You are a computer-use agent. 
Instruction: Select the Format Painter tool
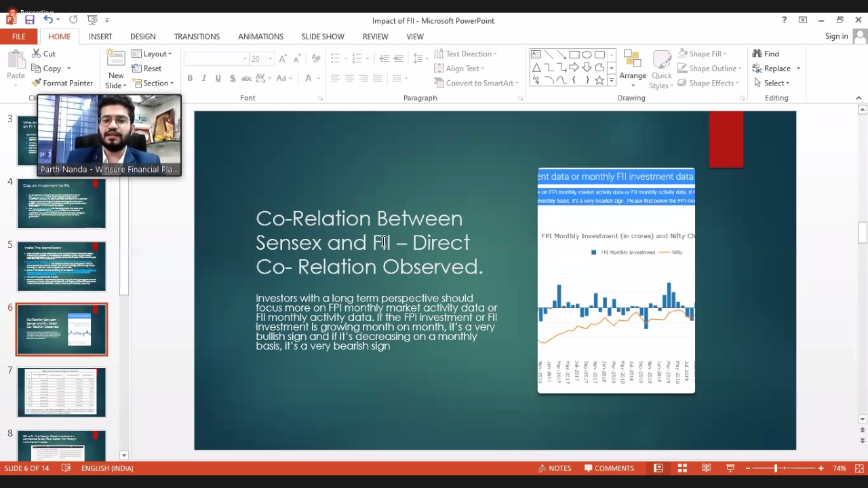(x=62, y=83)
